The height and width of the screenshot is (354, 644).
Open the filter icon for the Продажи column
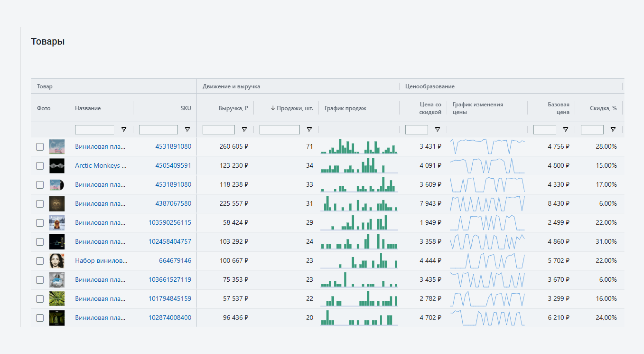click(309, 129)
